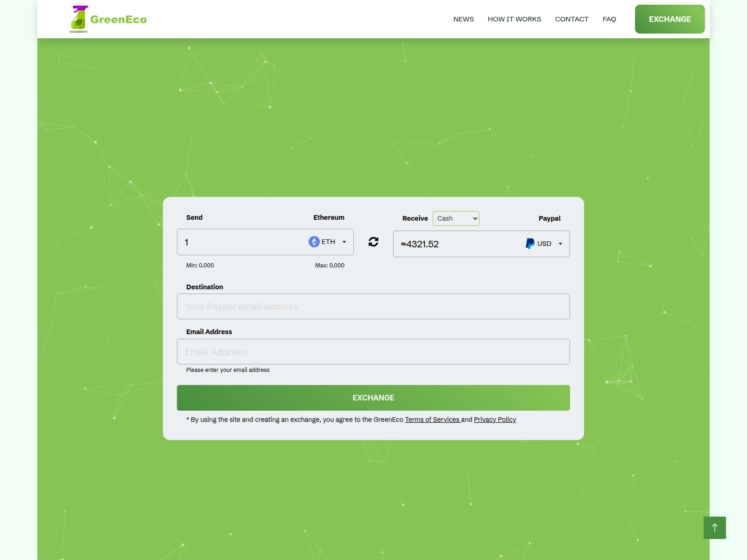Screen dimensions: 747x560
Task: Click the bold Email Address label
Action: point(209,332)
